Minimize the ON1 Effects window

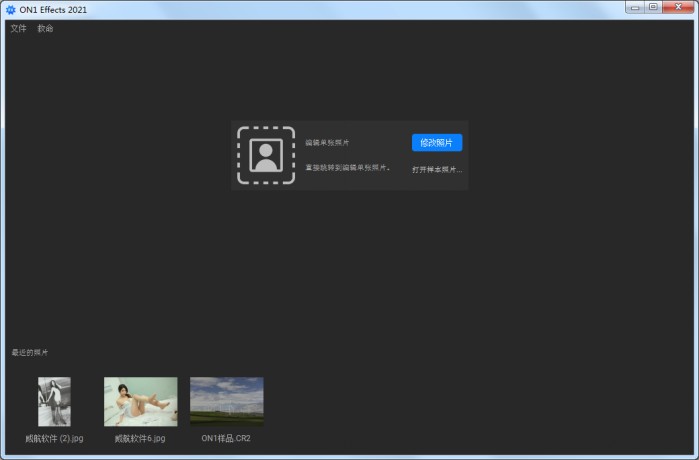(634, 7)
